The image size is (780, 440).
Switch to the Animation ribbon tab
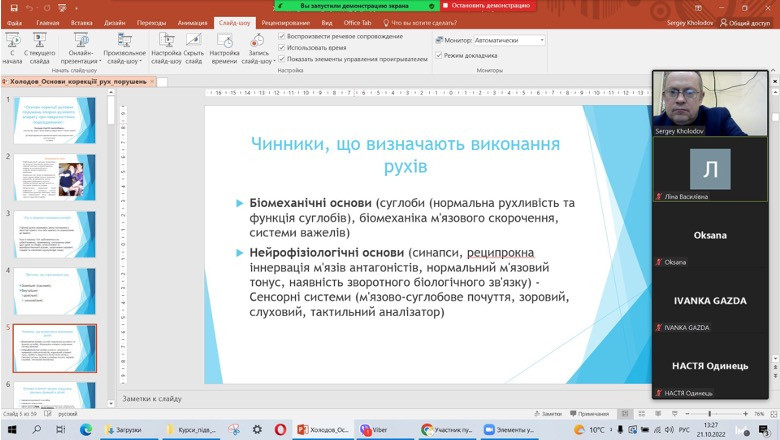point(192,21)
